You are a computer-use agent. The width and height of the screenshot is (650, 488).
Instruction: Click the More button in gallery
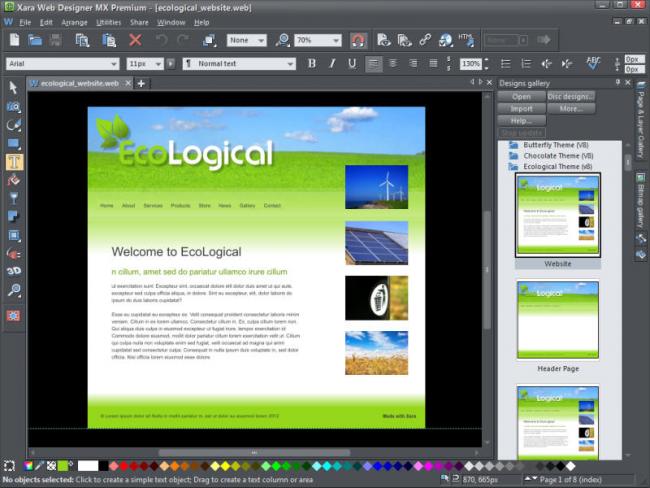pos(571,109)
